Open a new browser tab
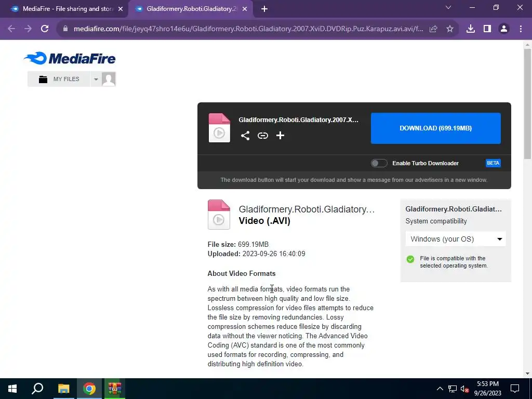The height and width of the screenshot is (399, 532). (264, 9)
